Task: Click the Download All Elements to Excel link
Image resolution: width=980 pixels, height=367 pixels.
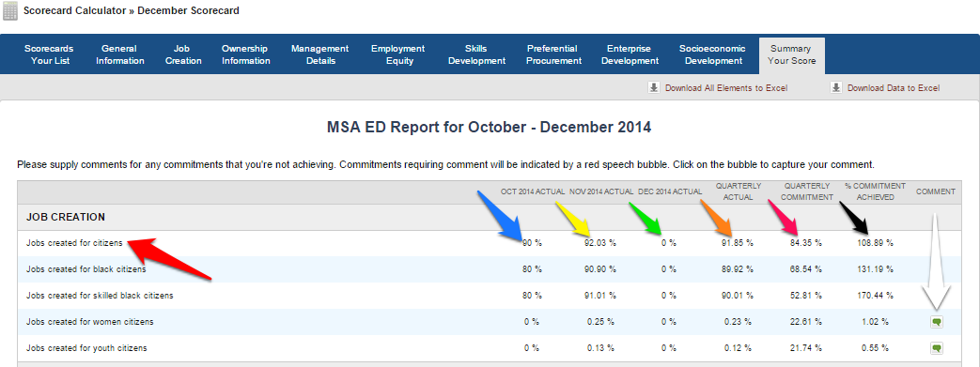Action: pyautogui.click(x=726, y=88)
